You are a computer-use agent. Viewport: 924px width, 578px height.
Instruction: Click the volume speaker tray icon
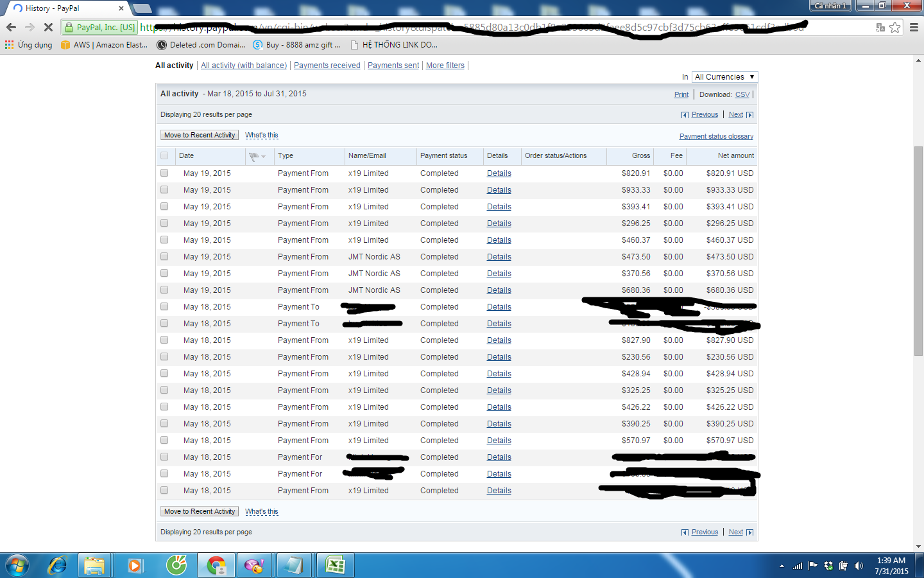859,566
